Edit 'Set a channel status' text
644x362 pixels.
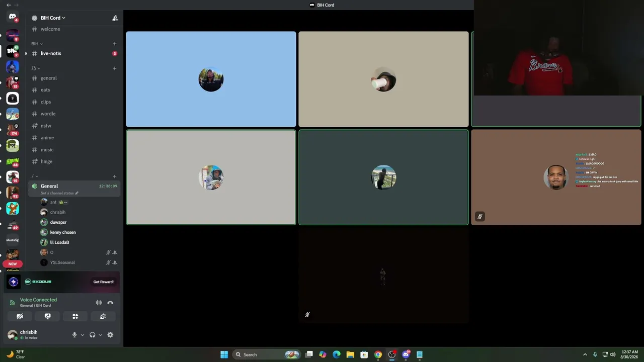coord(59,193)
